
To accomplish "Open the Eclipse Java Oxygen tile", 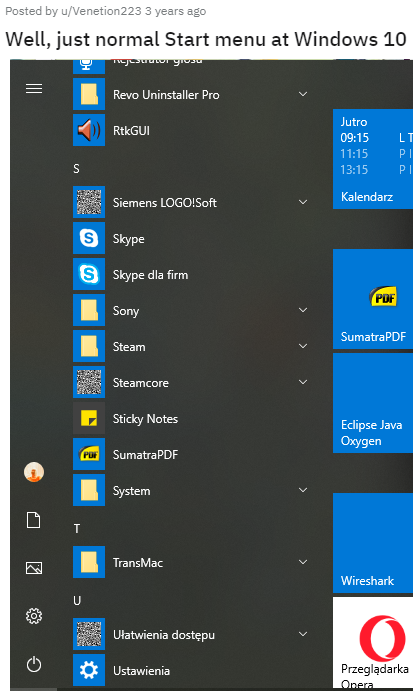I will [x=373, y=403].
